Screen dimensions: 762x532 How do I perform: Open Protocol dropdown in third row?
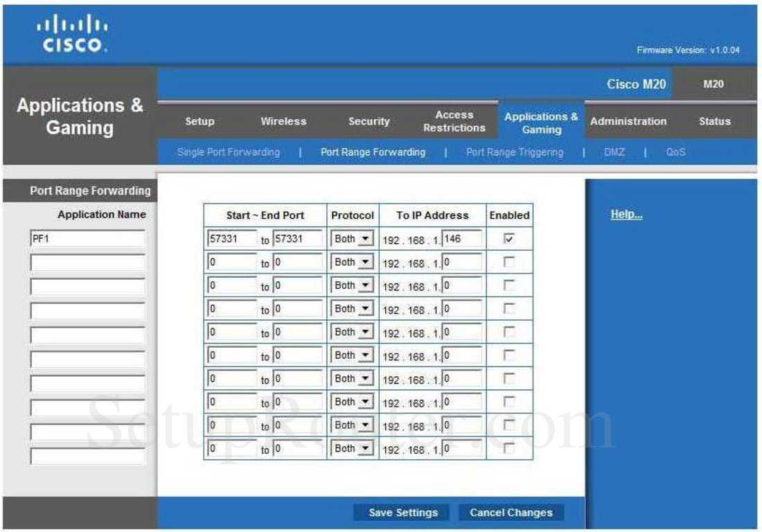[353, 285]
